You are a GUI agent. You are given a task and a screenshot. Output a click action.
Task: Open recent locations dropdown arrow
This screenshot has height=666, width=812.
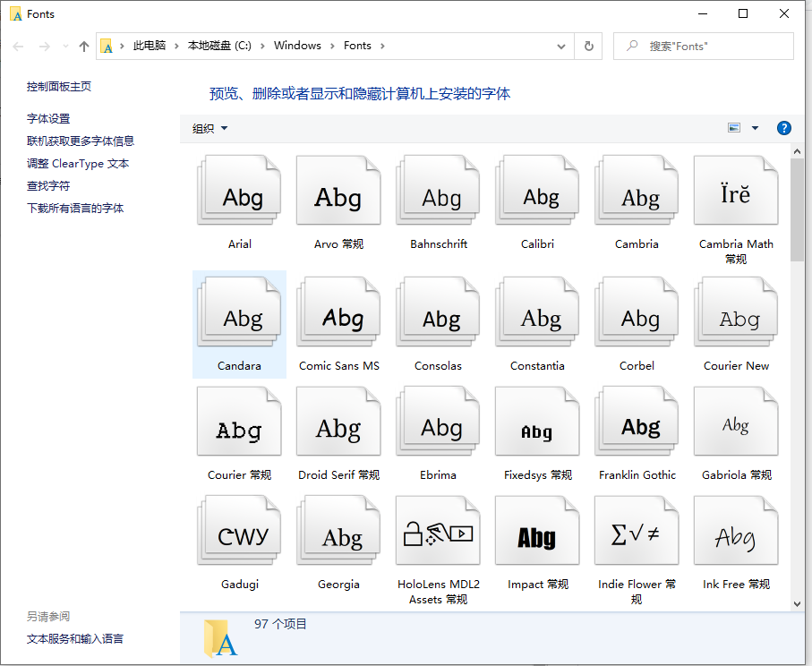(64, 46)
